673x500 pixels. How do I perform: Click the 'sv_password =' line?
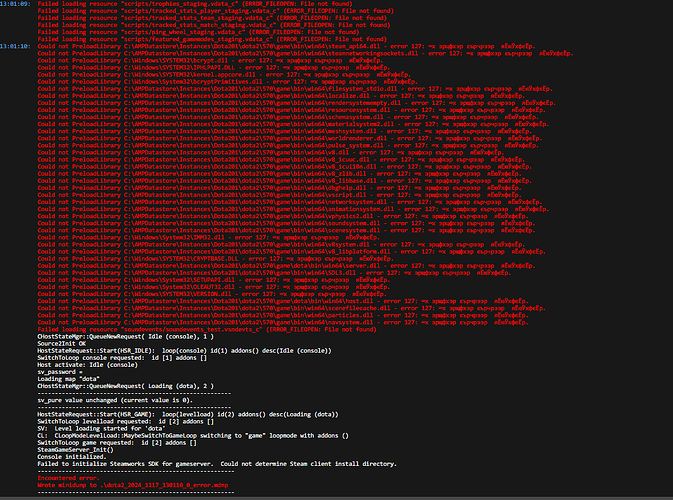pos(60,372)
